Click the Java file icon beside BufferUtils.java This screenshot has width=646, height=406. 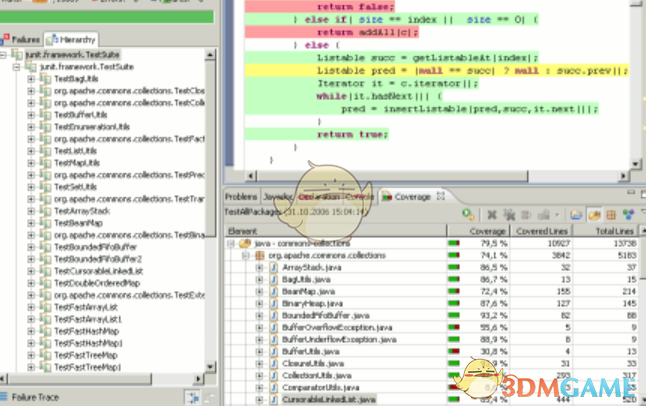tap(273, 352)
